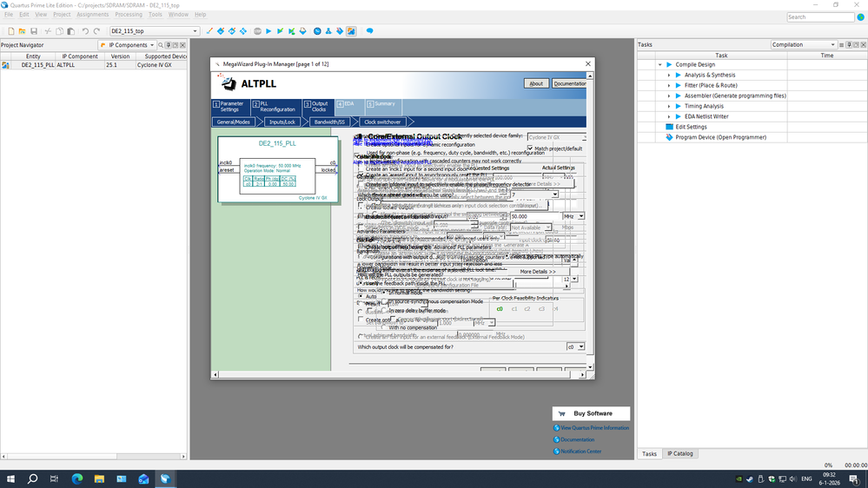
Task: Open the Tools menu
Action: click(155, 15)
